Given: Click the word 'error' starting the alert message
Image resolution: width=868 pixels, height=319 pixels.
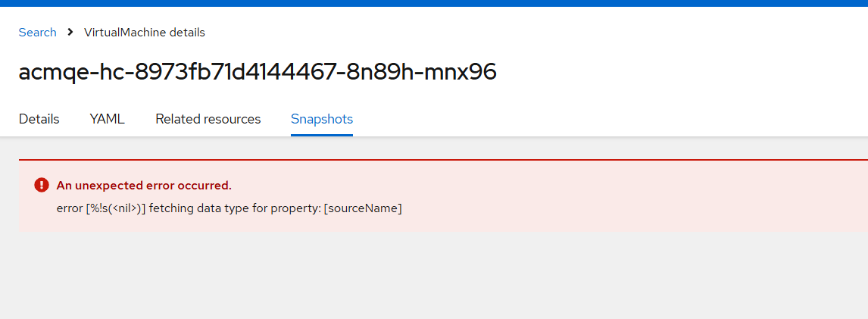Looking at the screenshot, I should 70,208.
